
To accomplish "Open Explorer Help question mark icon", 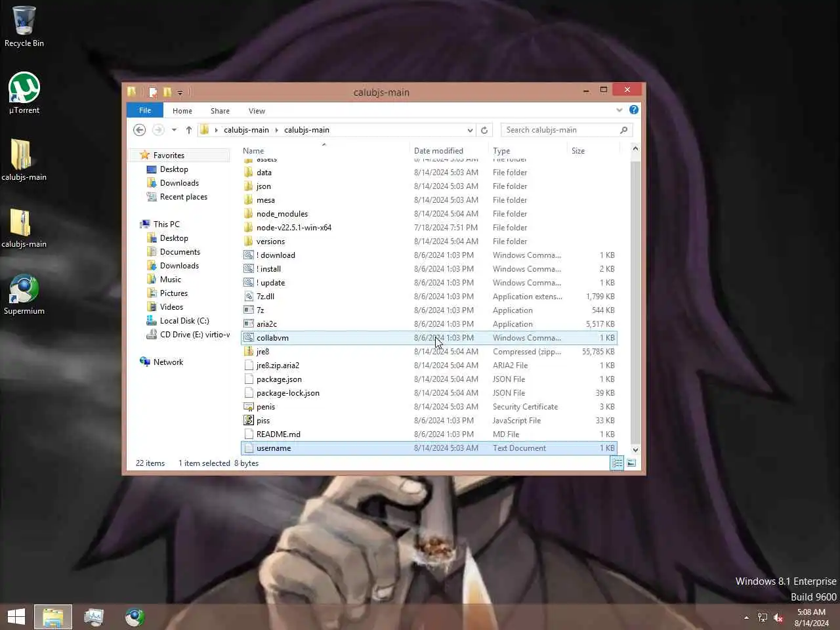I will coord(634,110).
